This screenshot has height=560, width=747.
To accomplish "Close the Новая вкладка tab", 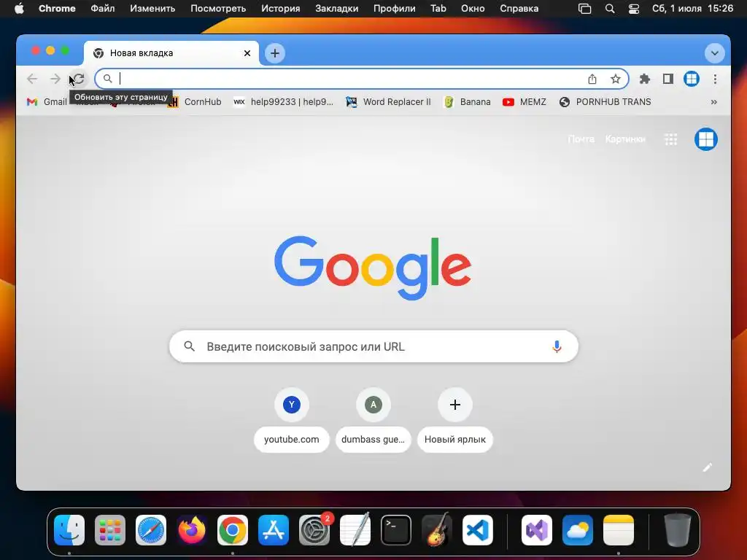I will pyautogui.click(x=247, y=53).
